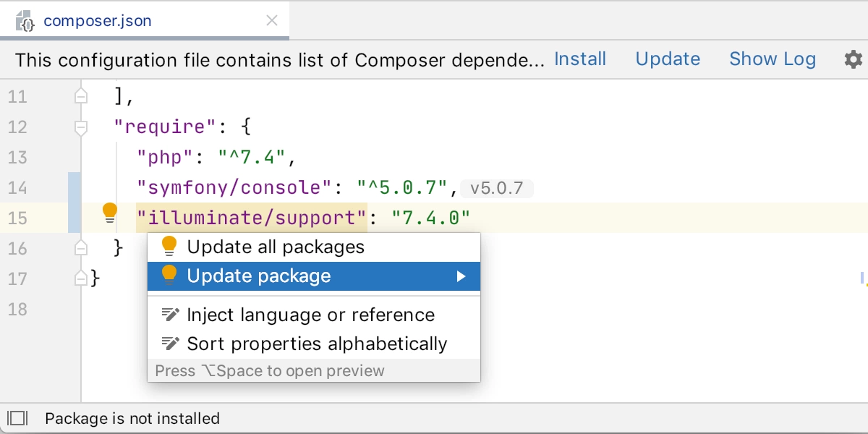Click the "^5.0.7" version string
The image size is (868, 434).
click(x=402, y=188)
